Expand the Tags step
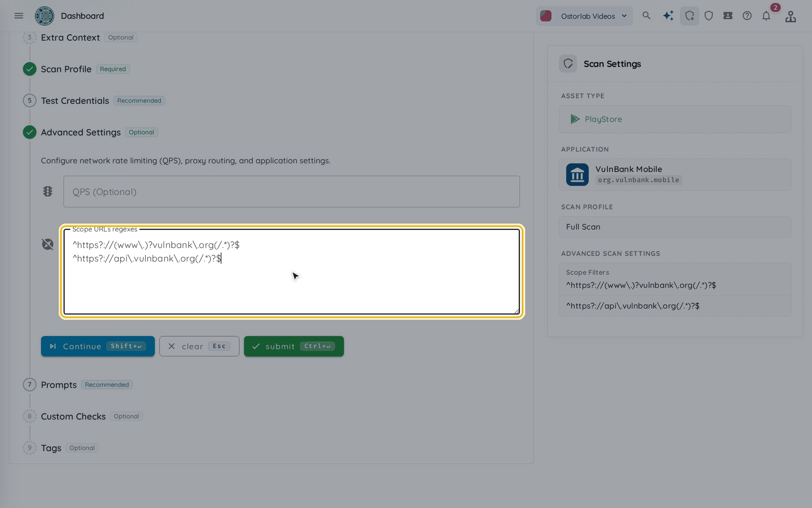This screenshot has height=508, width=812. (x=51, y=448)
